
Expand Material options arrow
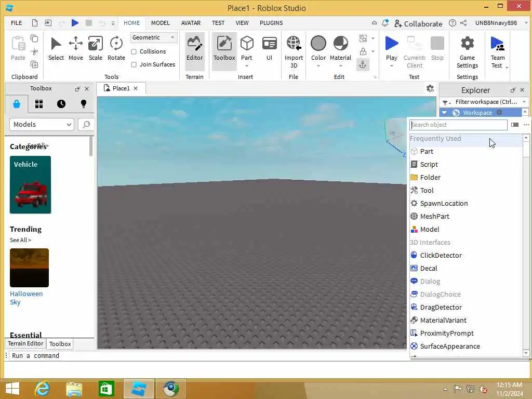[x=340, y=66]
